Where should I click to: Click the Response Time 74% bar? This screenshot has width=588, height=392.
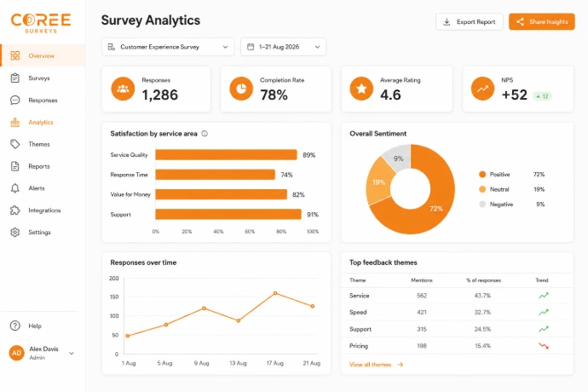(216, 175)
